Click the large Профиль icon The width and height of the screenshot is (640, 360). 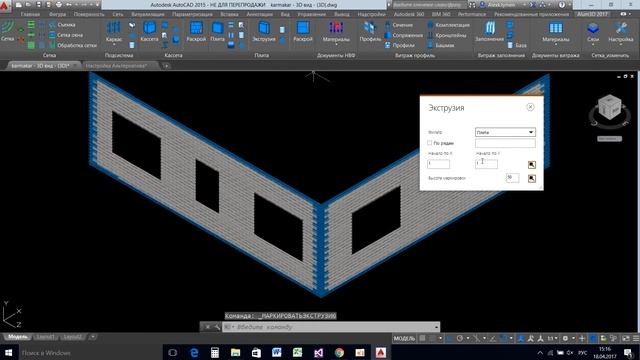point(370,28)
